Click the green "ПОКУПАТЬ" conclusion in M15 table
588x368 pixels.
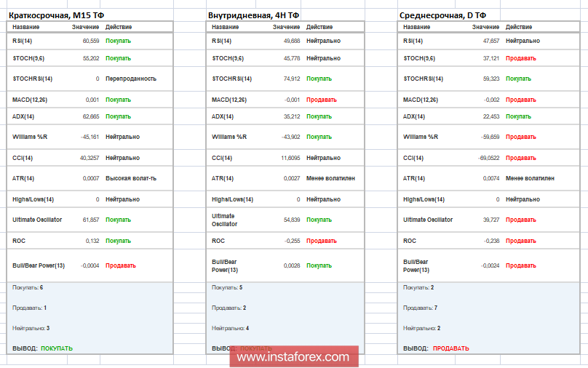(x=57, y=348)
